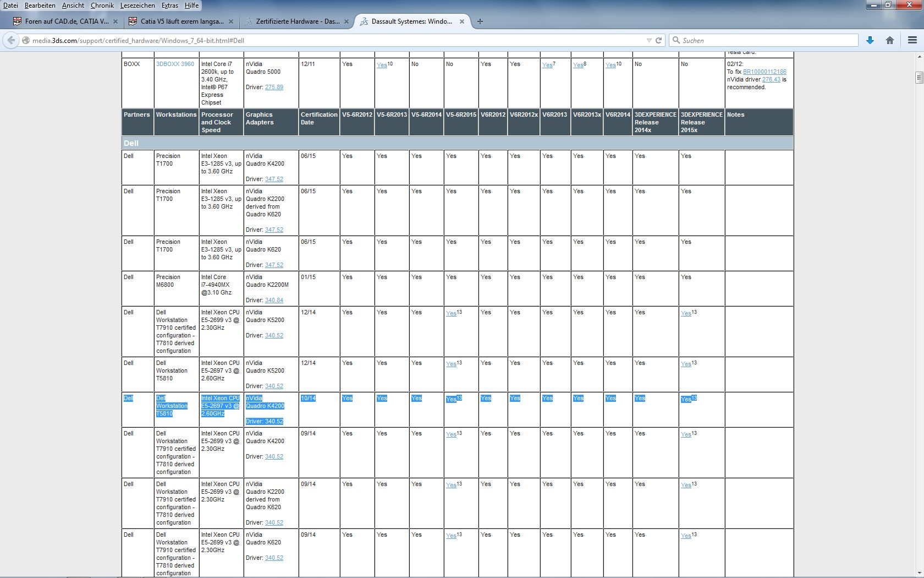The height and width of the screenshot is (578, 924).
Task: Open the Hilfe menu
Action: click(191, 6)
